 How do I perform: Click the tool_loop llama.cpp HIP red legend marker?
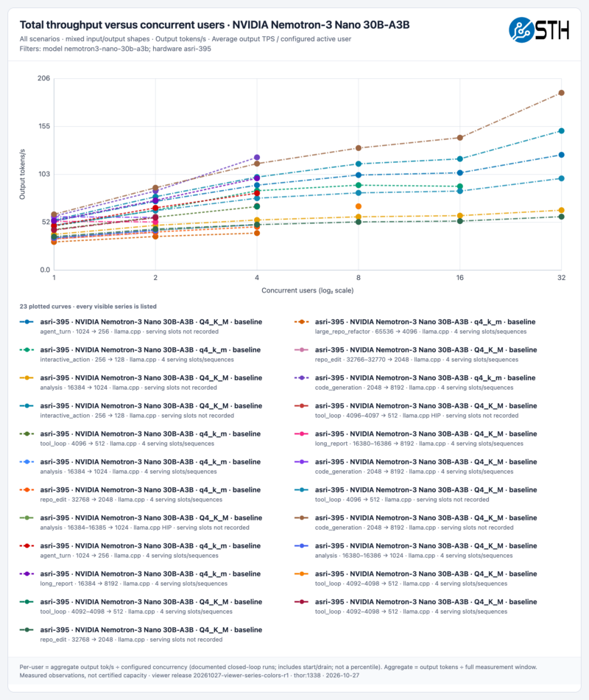click(x=302, y=406)
